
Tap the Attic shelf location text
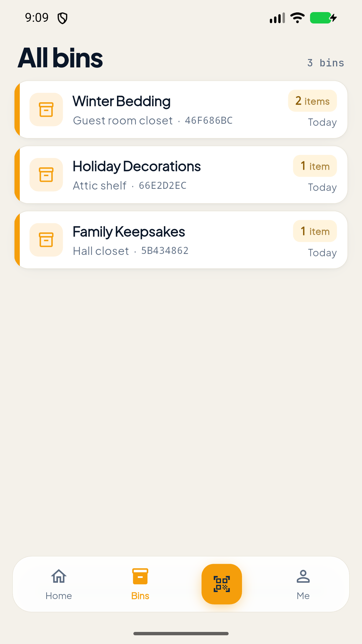coord(100,185)
